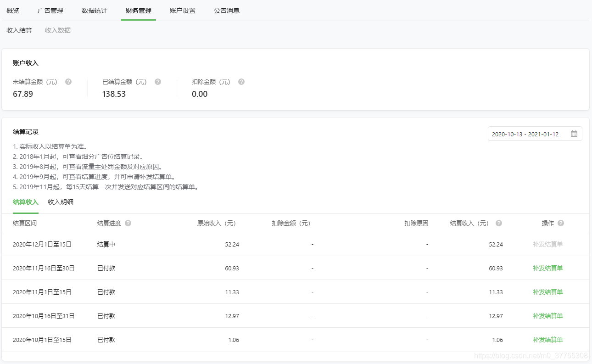View the 公告消息 tab
This screenshot has width=592, height=364.
(226, 10)
